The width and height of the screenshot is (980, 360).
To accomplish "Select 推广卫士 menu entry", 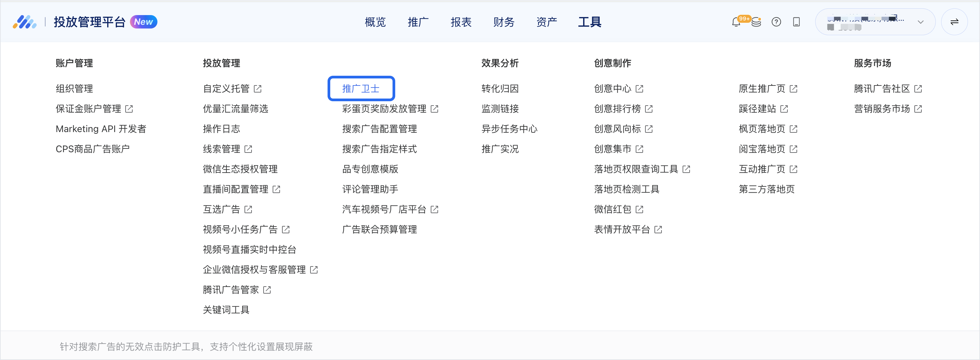I will [x=361, y=89].
